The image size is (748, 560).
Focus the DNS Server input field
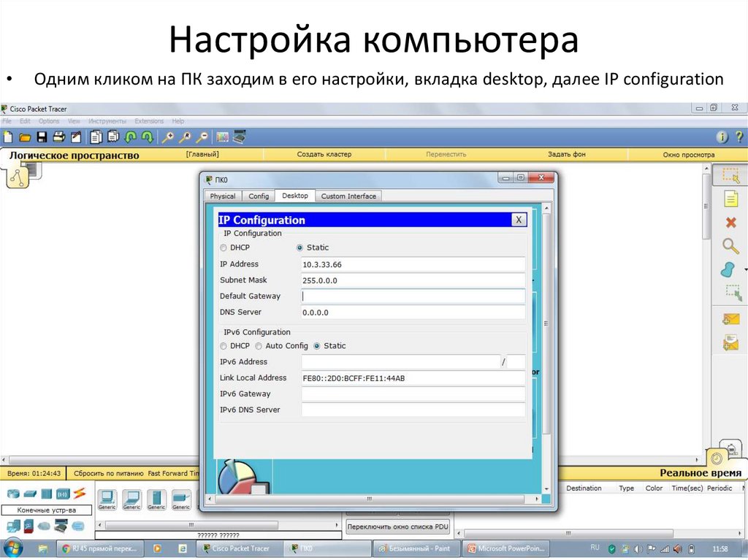click(413, 312)
